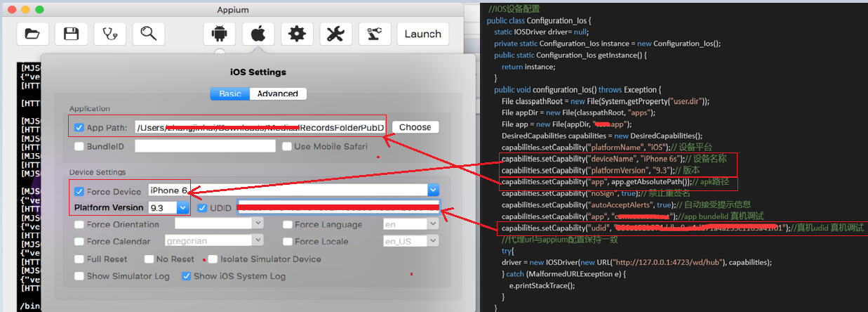Click the IOSDriver URL code line
The height and width of the screenshot is (312, 868).
[637, 262]
